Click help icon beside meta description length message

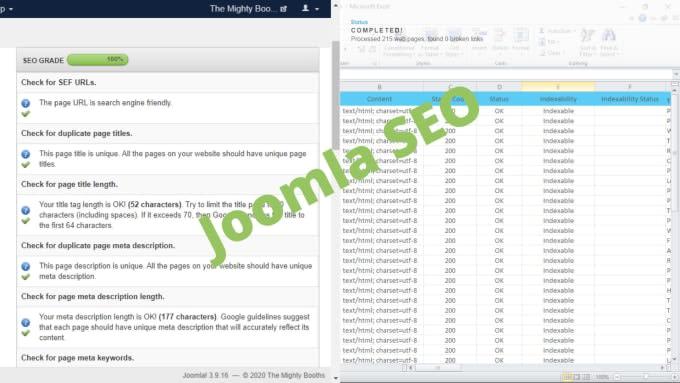click(26, 322)
